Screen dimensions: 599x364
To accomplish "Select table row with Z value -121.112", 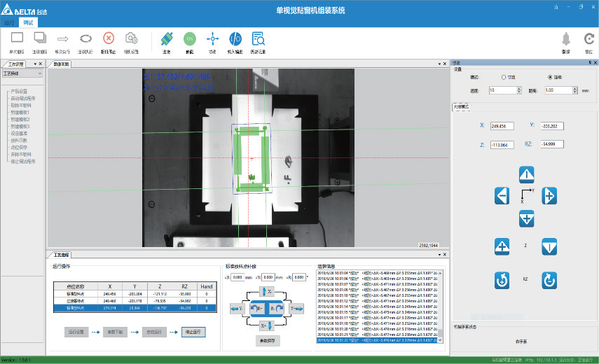I will click(x=135, y=294).
